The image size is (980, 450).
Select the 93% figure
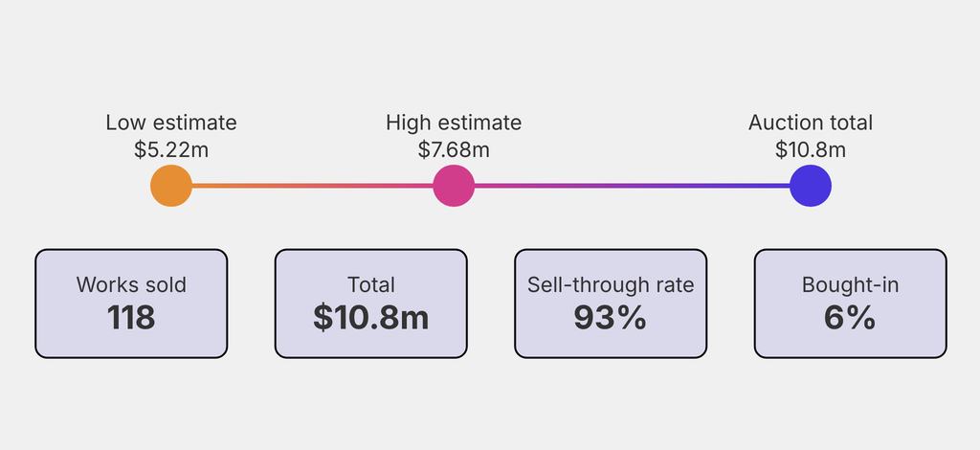pyautogui.click(x=611, y=318)
